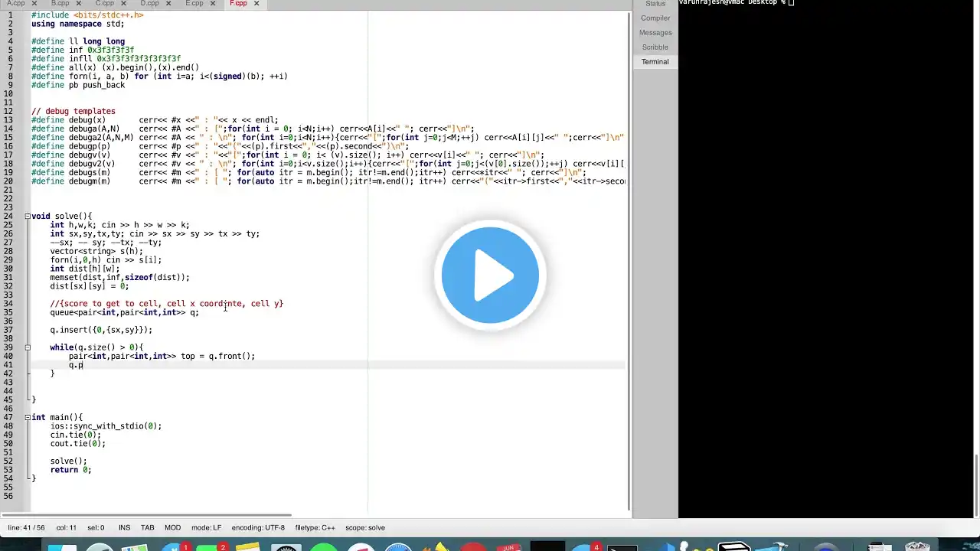Click the 'dist[sx][sy] = 0;' line
Image resolution: width=980 pixels, height=551 pixels.
pos(90,286)
